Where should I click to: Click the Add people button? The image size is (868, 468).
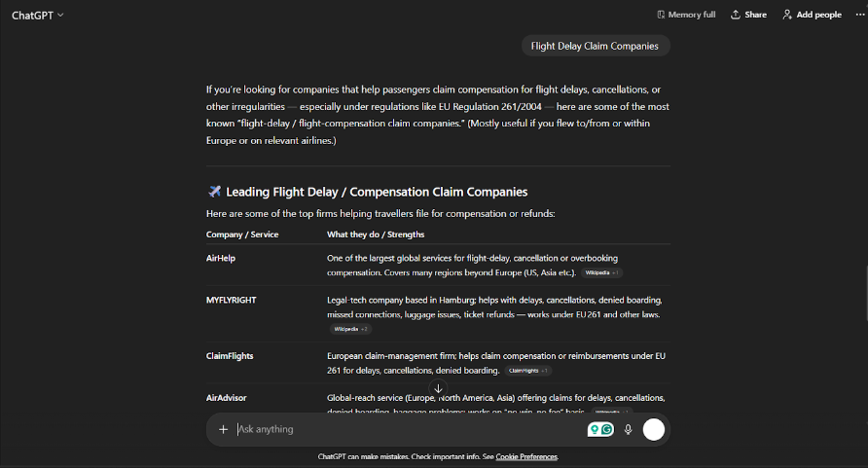(812, 15)
